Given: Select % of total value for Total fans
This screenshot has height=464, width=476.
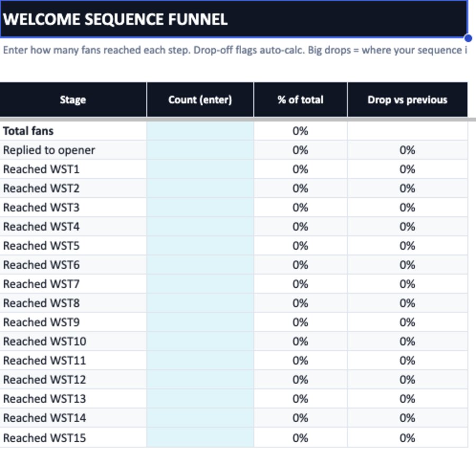Looking at the screenshot, I should pyautogui.click(x=300, y=131).
